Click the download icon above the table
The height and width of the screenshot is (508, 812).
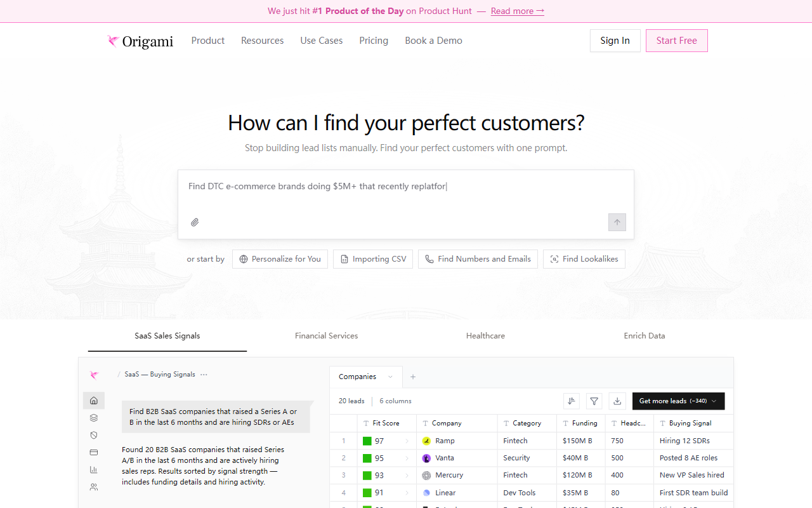coord(617,401)
